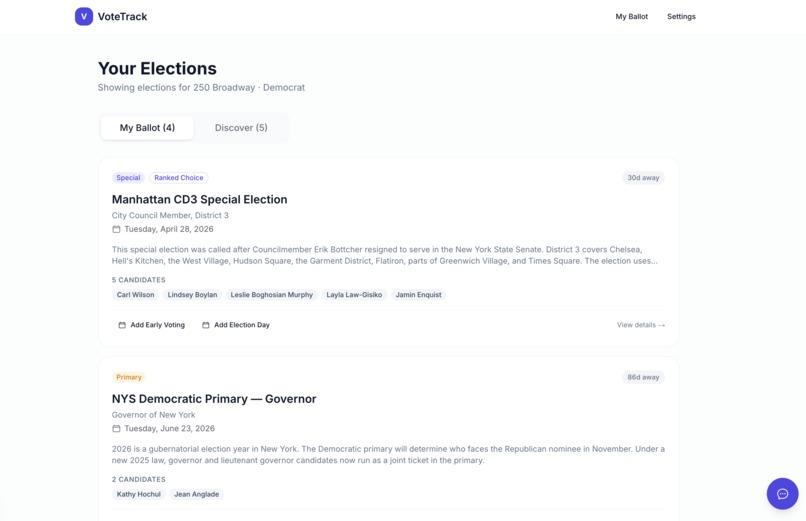Screen dimensions: 806x521
Task: Select candidate chip Kathy Hochul
Action: pos(138,494)
